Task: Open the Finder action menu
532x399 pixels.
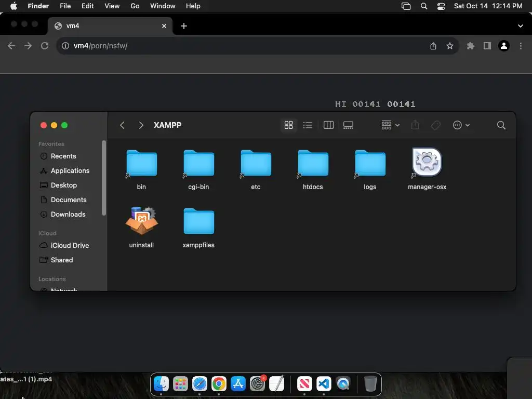Action: point(461,125)
